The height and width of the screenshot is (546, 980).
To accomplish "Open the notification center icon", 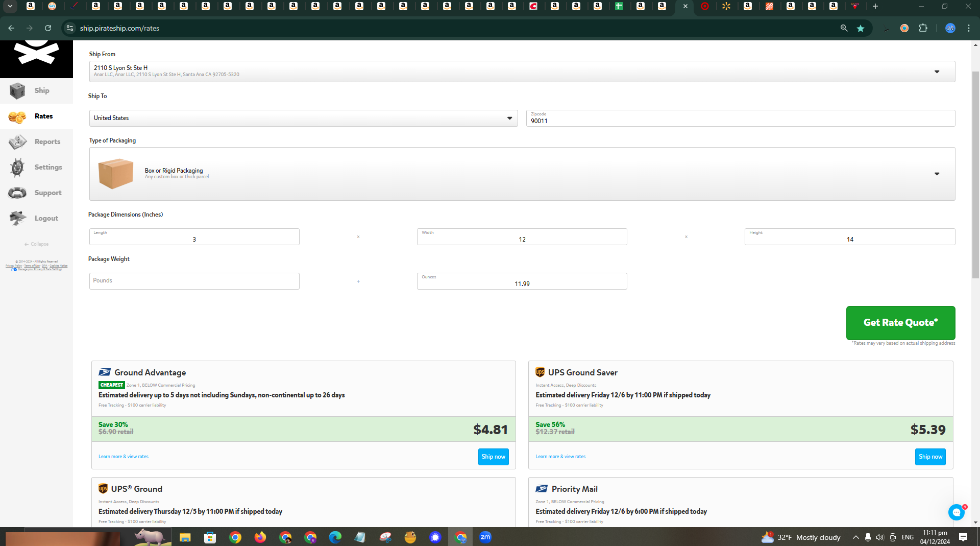I will pyautogui.click(x=963, y=537).
